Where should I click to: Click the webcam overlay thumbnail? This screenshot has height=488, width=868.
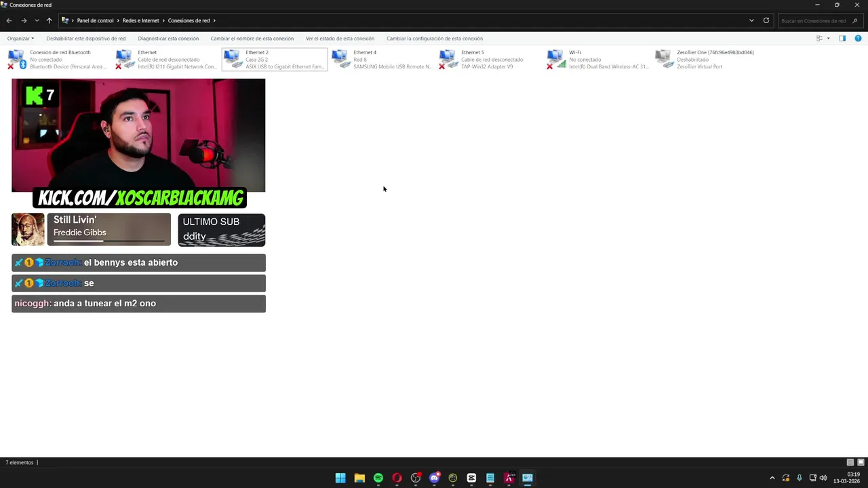(x=138, y=135)
